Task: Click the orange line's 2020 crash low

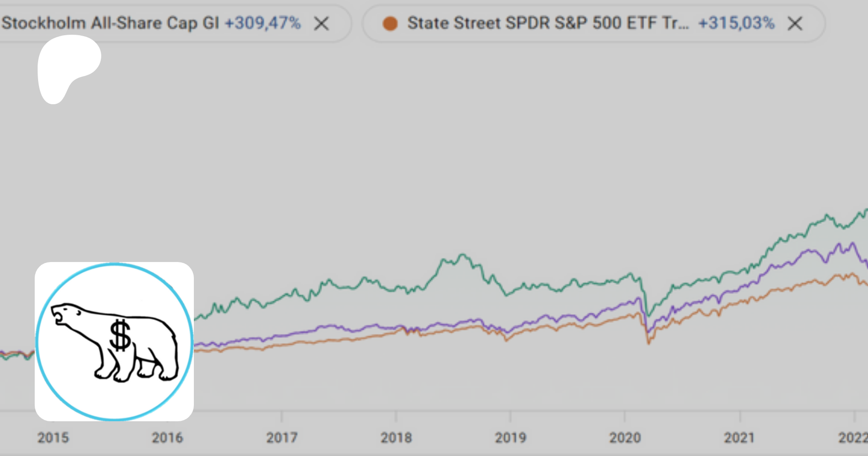Action: [649, 343]
